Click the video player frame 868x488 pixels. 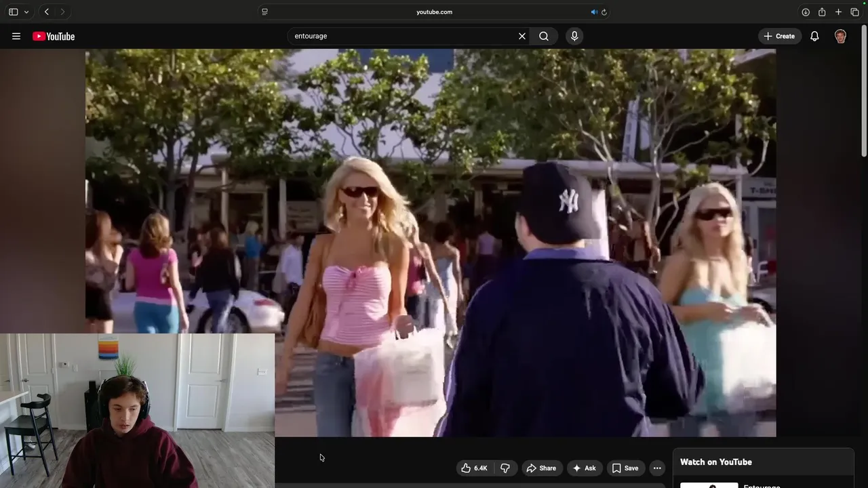(x=431, y=243)
